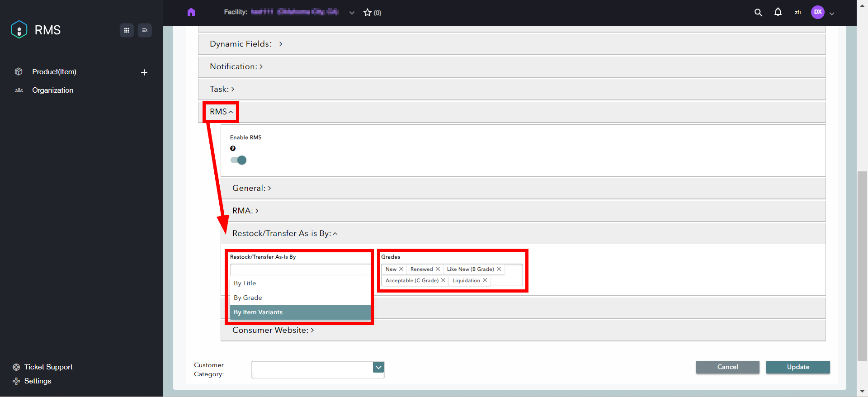Remove the Renewed grade tag
Image resolution: width=868 pixels, height=397 pixels.
point(438,269)
